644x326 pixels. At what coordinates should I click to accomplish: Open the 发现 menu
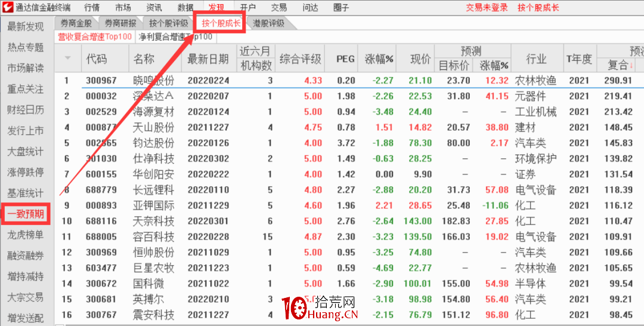click(x=216, y=7)
